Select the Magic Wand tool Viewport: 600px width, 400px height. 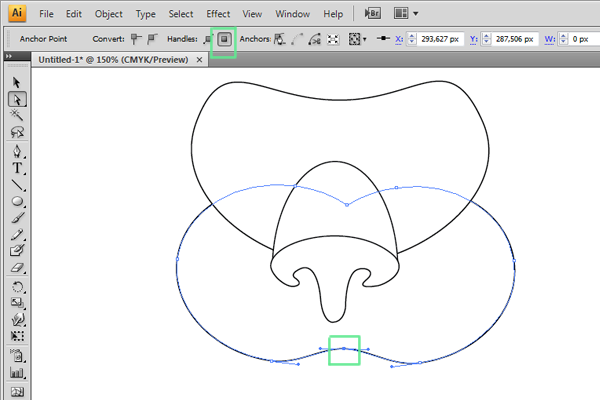(17, 116)
